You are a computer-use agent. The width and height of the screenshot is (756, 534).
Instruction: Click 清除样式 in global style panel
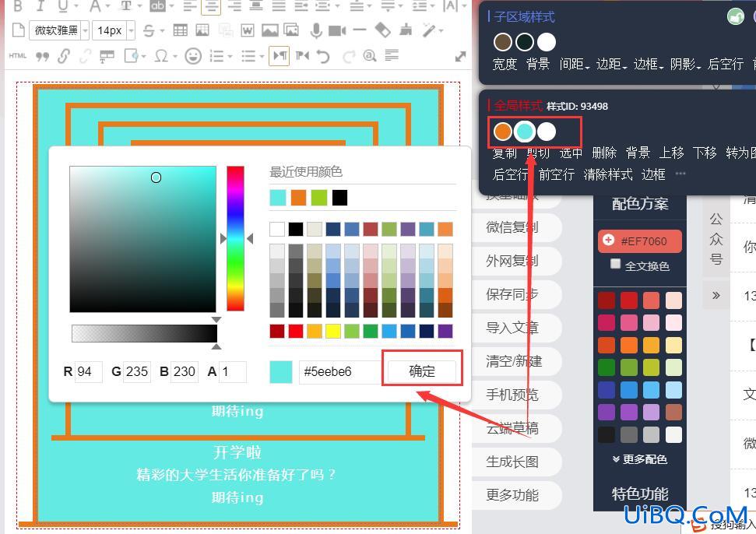608,174
